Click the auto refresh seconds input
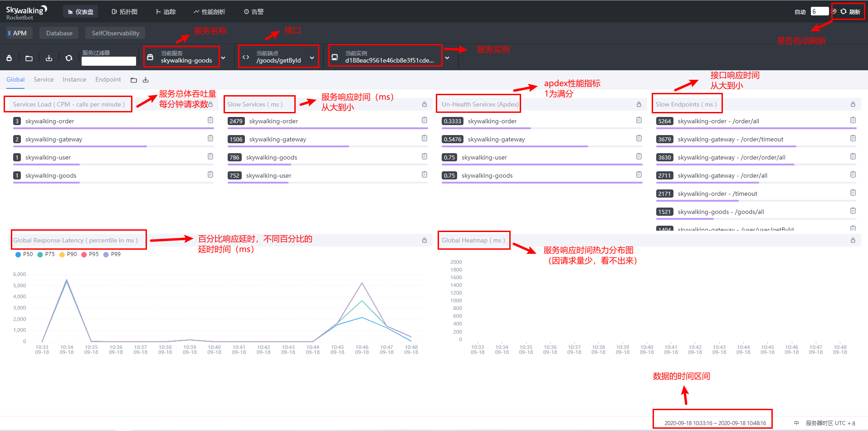 click(820, 11)
